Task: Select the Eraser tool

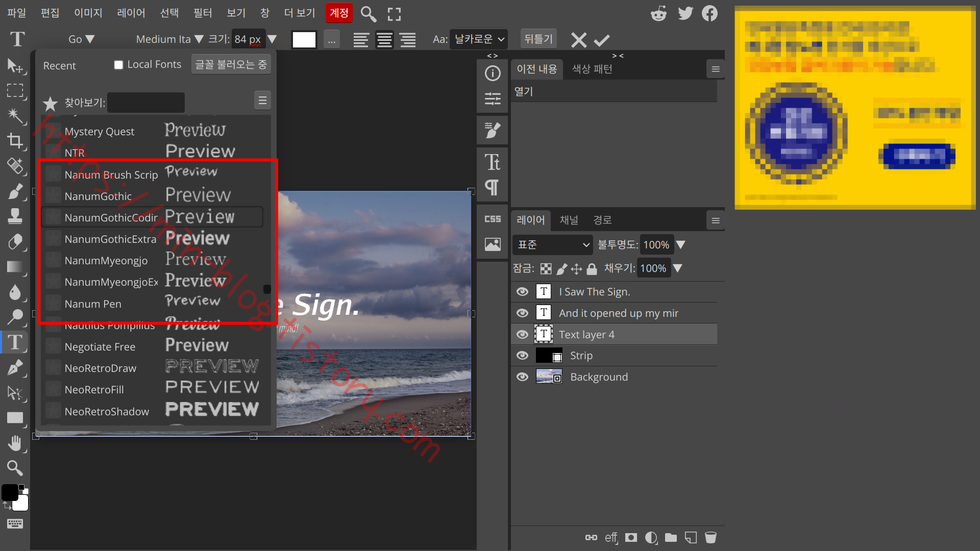Action: click(x=15, y=241)
